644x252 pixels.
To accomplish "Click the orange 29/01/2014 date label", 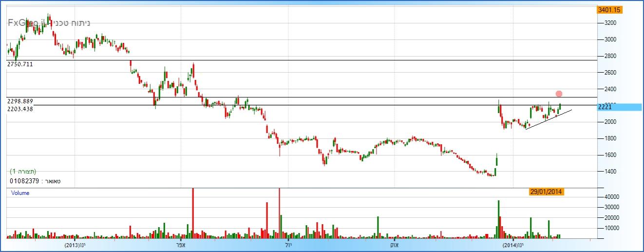I will [547, 192].
